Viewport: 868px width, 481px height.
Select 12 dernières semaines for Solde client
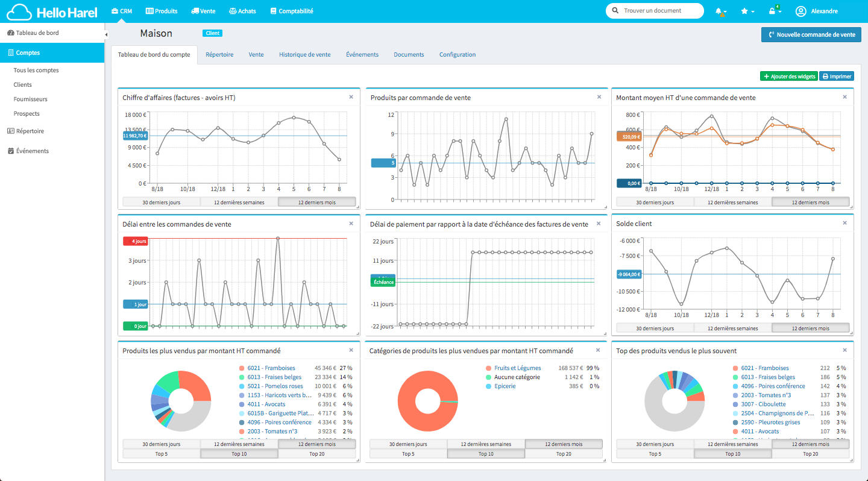click(732, 329)
